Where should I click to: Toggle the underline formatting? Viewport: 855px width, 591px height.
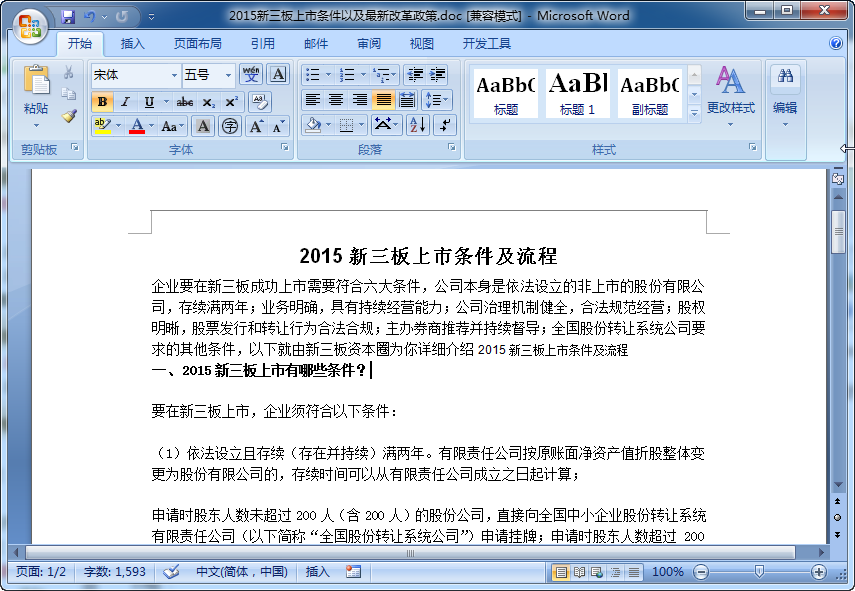pos(148,102)
